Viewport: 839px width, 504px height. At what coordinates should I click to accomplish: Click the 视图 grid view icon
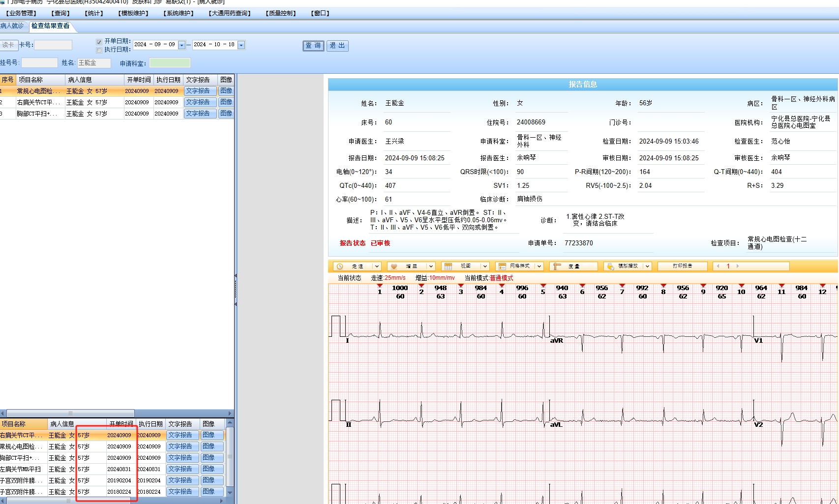tap(448, 267)
